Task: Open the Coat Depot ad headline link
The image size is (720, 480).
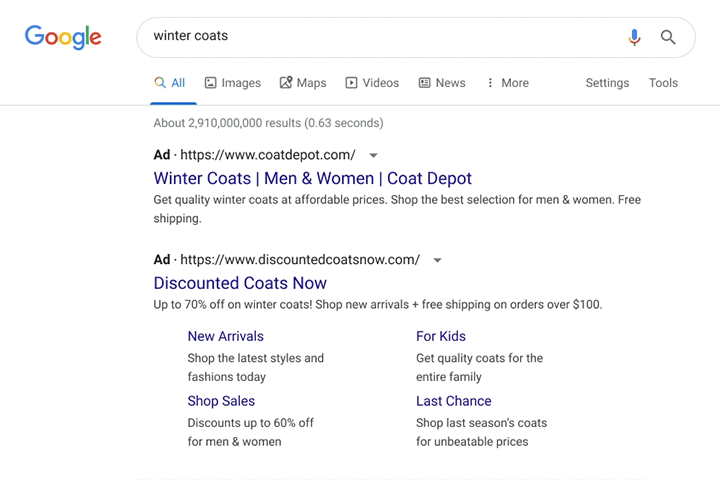Action: pos(312,178)
